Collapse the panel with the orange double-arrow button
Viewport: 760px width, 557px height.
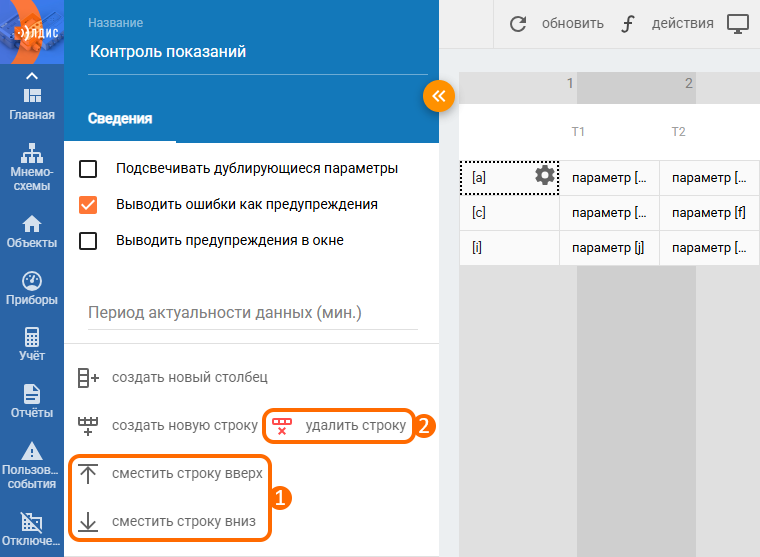[x=439, y=96]
